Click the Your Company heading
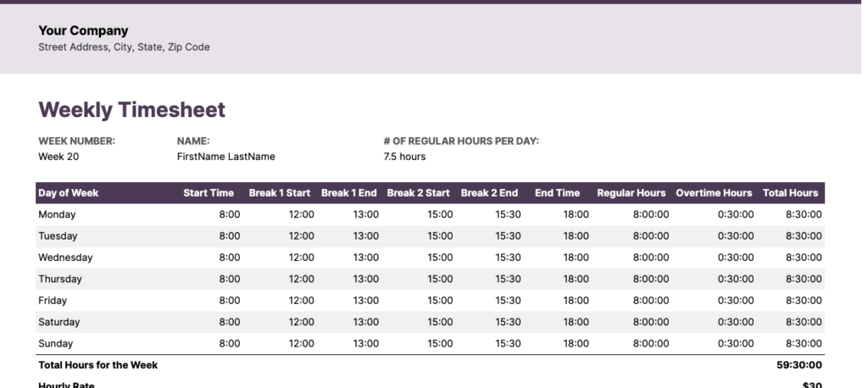 click(83, 31)
